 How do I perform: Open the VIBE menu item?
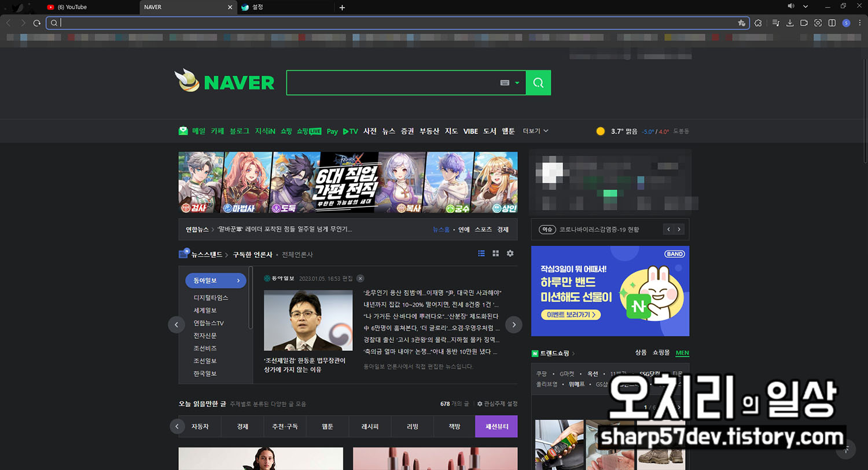coord(470,131)
